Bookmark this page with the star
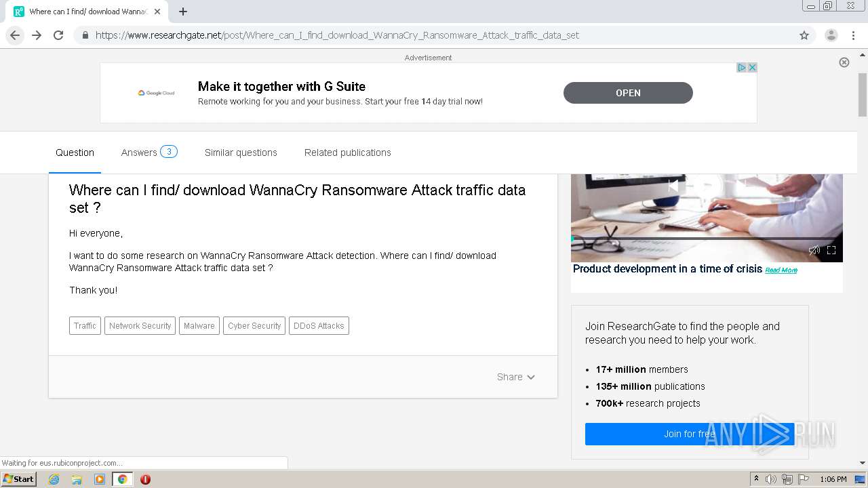868x488 pixels. [804, 35]
